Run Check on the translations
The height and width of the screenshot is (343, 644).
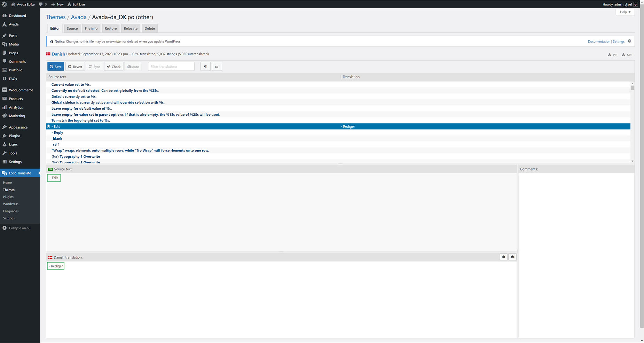tap(114, 67)
